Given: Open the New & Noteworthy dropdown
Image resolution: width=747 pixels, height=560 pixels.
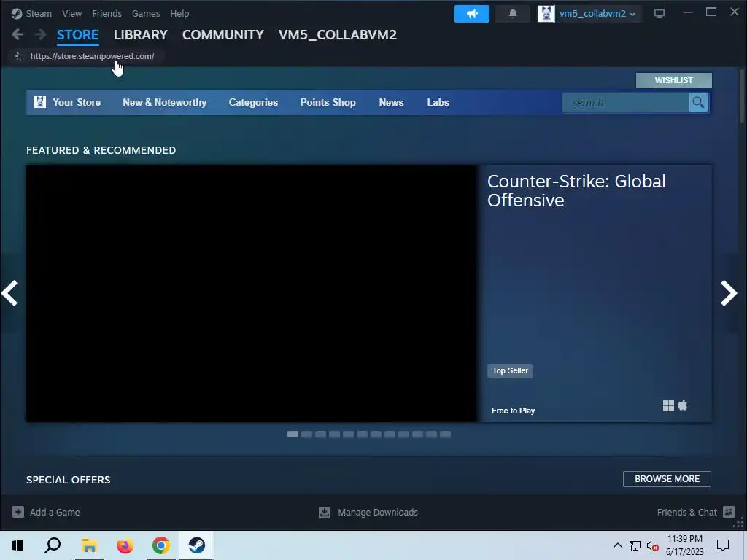Looking at the screenshot, I should [x=164, y=102].
